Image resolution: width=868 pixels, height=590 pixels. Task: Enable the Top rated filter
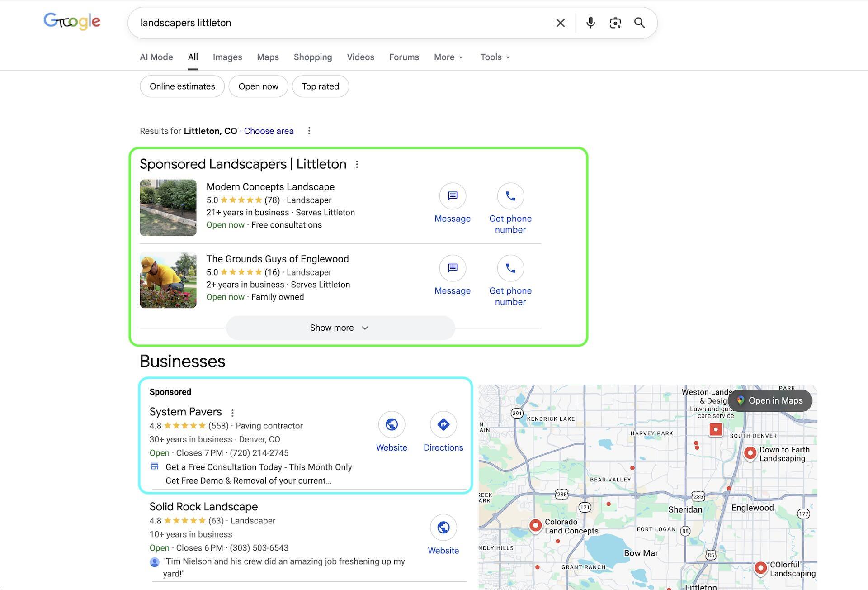click(x=320, y=86)
